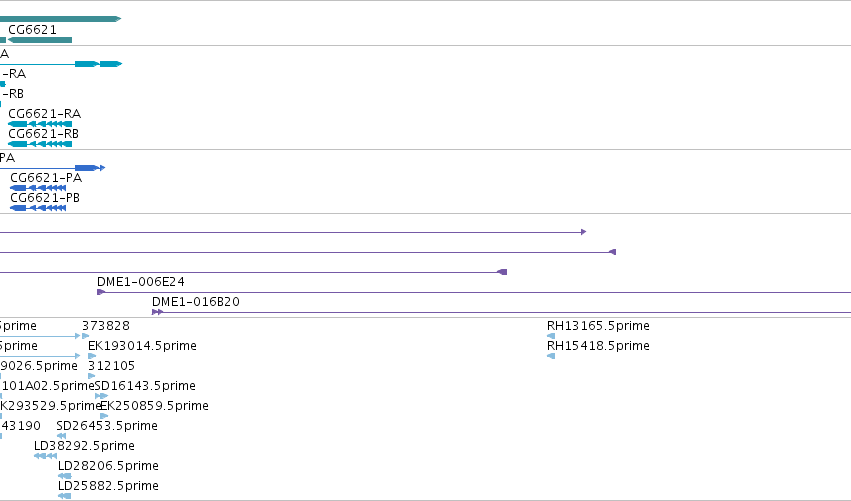Click the CG6621-PB coding region glyph
This screenshot has height=501, width=851.
[x=38, y=208]
